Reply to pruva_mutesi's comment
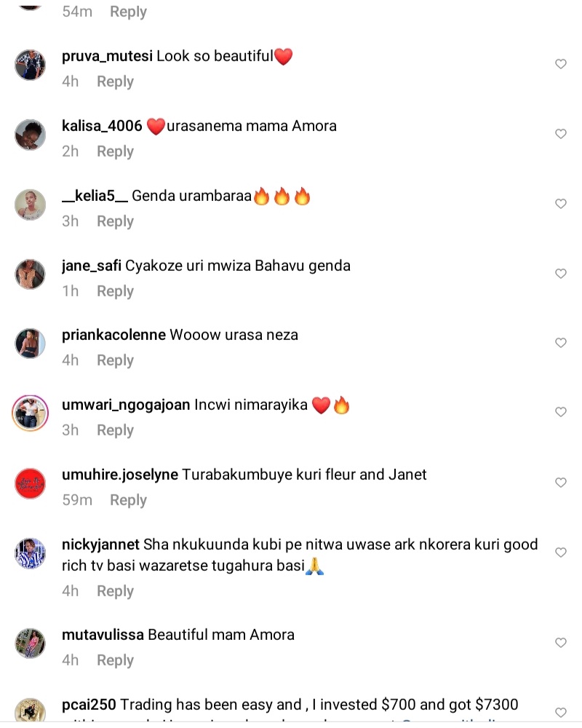Screen dimensions: 582x728 pos(115,82)
